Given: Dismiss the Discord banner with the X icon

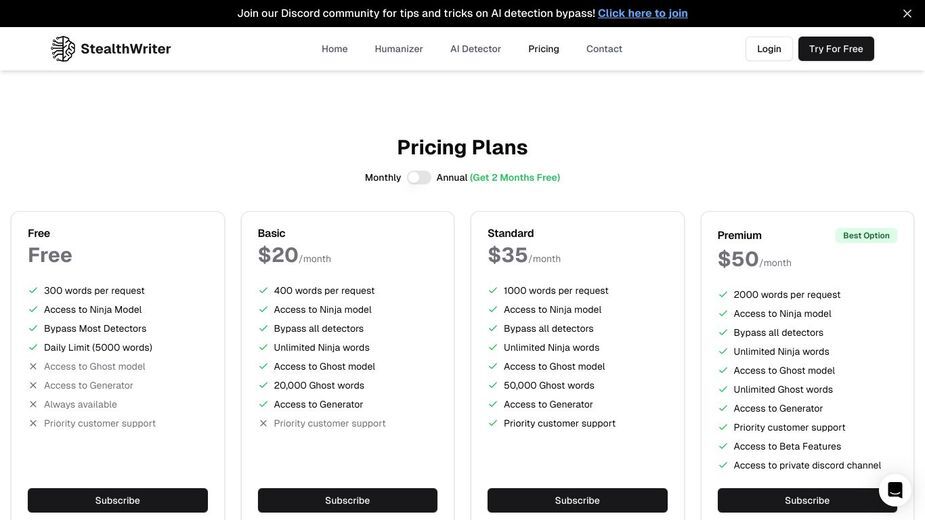Looking at the screenshot, I should pos(907,14).
